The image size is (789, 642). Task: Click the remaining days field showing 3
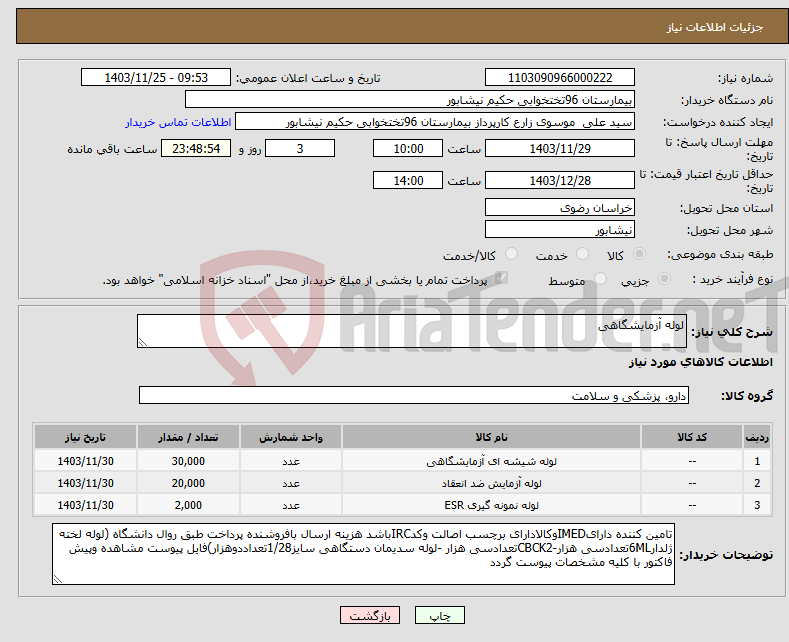300,148
